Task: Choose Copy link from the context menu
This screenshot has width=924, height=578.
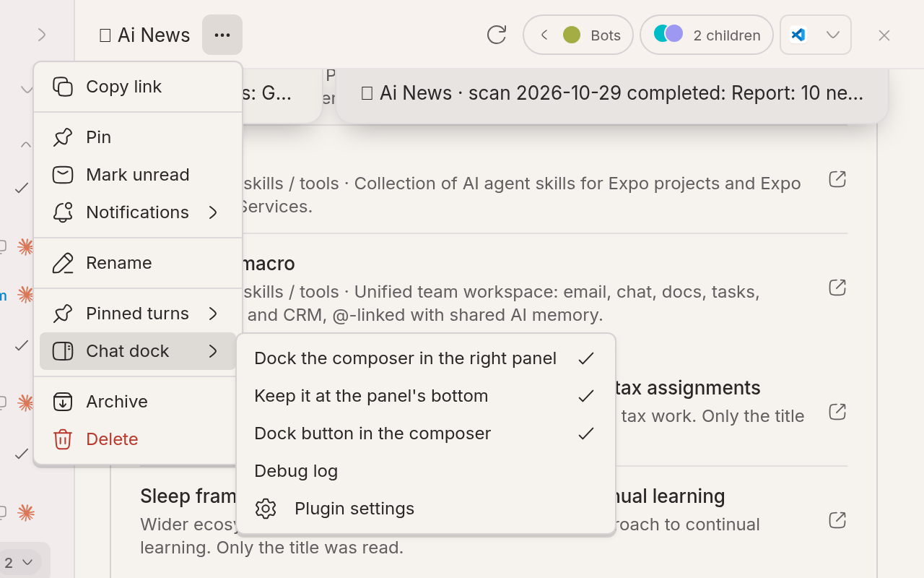Action: 138,87
